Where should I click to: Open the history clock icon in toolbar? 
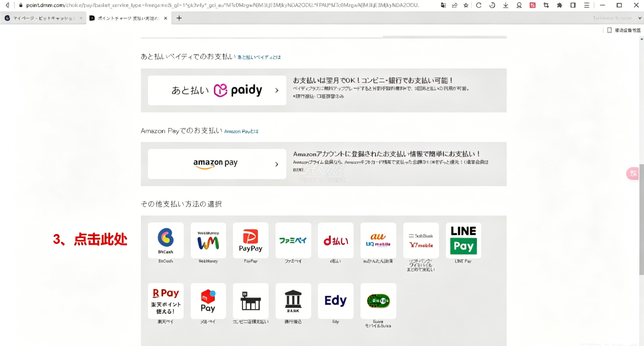click(492, 5)
